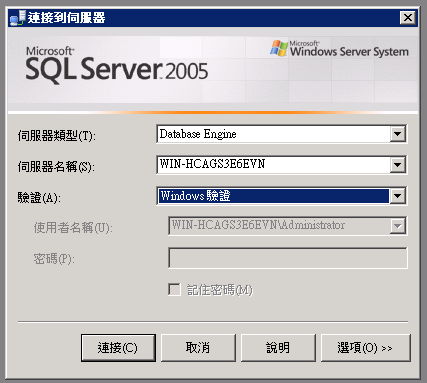Screen dimensions: 427x383
Task: Click the 連接(C) connect button
Action: point(118,348)
